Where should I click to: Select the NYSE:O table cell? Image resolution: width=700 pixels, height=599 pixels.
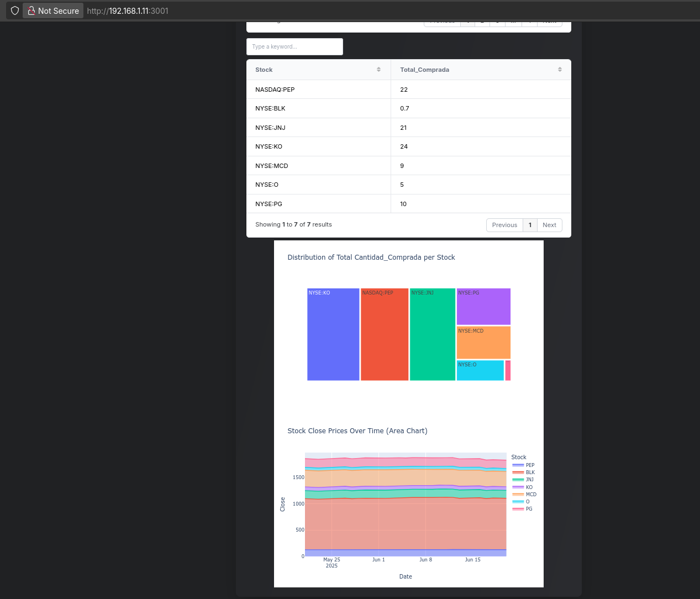click(318, 185)
